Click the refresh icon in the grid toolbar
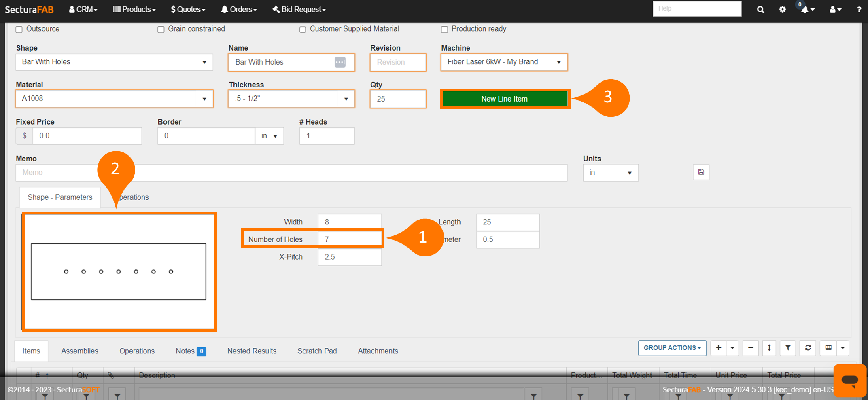This screenshot has height=400, width=868. [808, 348]
